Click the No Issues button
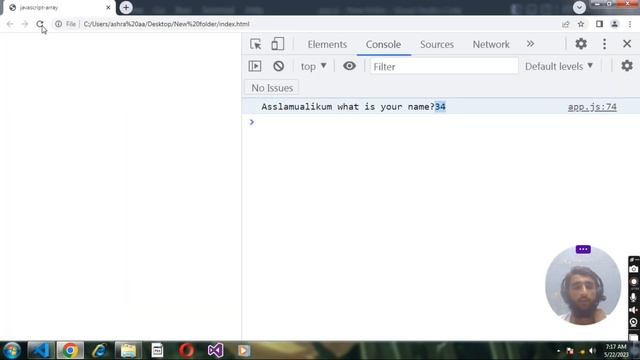The width and height of the screenshot is (640, 360). (272, 88)
